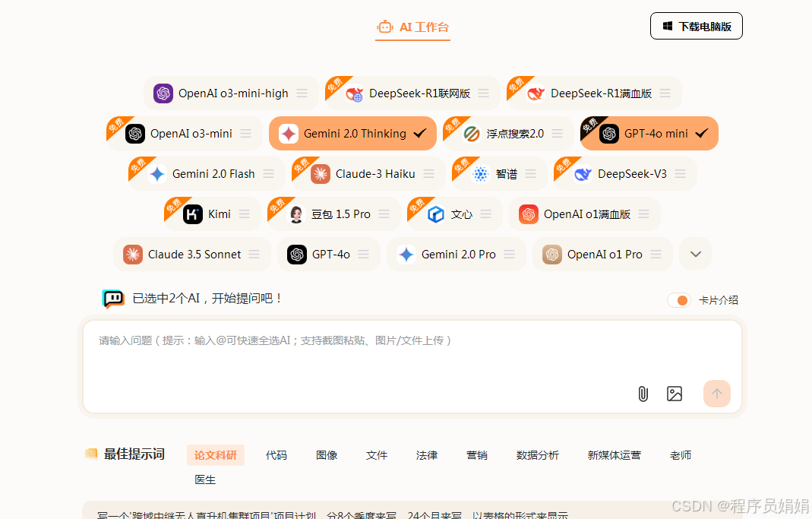Image resolution: width=812 pixels, height=519 pixels.
Task: Select the OpenAI o1满血版 model chip
Action: pos(585,214)
